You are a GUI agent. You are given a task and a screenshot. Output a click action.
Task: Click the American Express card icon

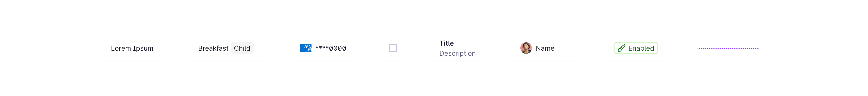click(306, 48)
